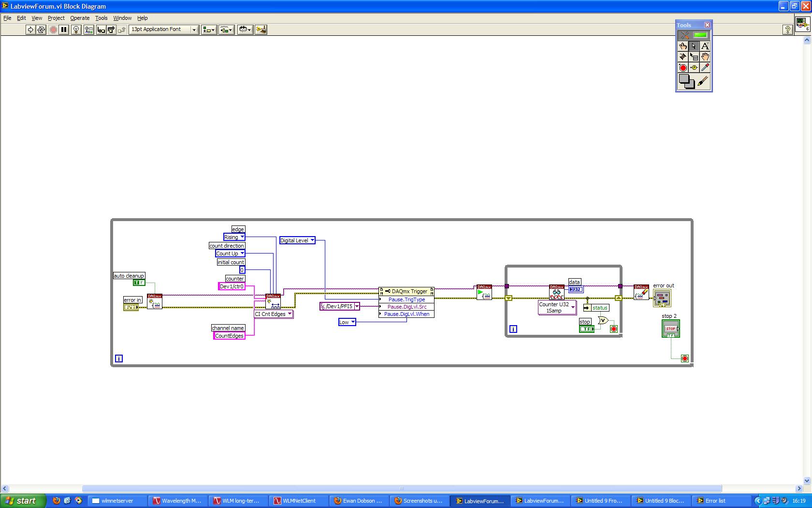Click the DAQmx Create Channel node
812x508 pixels.
(x=273, y=301)
